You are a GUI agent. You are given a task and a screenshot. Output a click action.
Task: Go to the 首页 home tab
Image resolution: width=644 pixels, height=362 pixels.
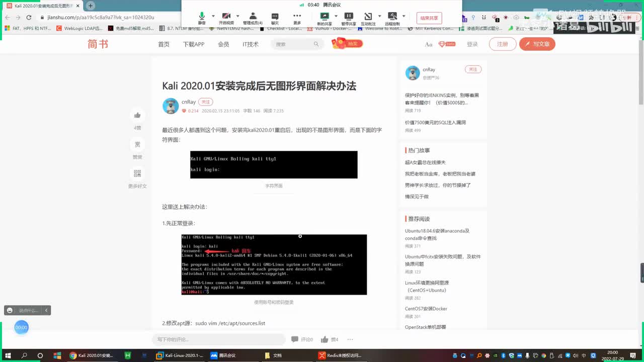click(164, 44)
